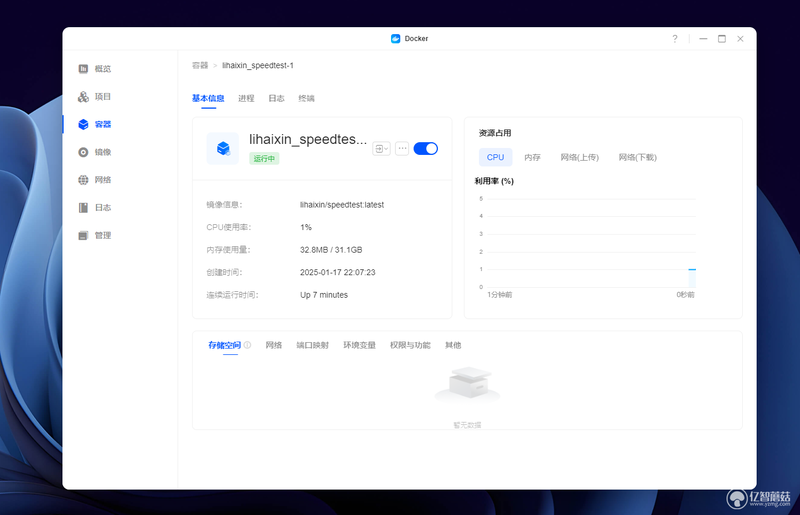Open the 概览 overview icon in the sidebar
Screen dimensions: 800x515
click(x=83, y=68)
